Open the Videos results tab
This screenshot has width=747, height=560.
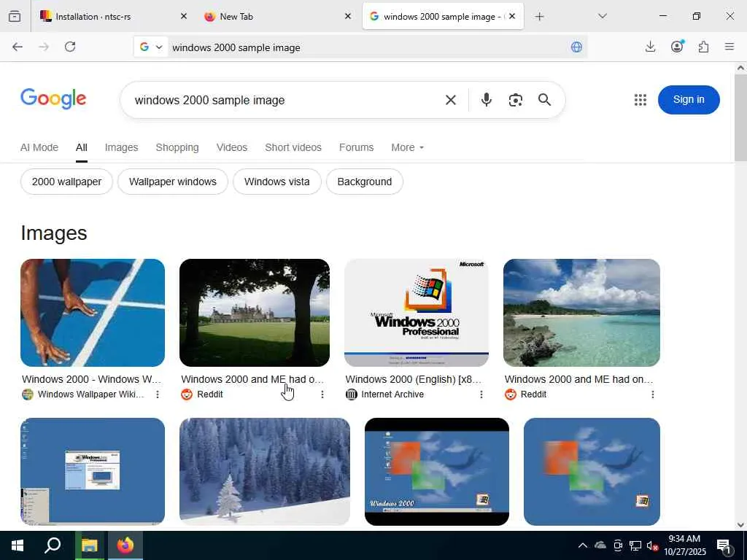coord(232,147)
